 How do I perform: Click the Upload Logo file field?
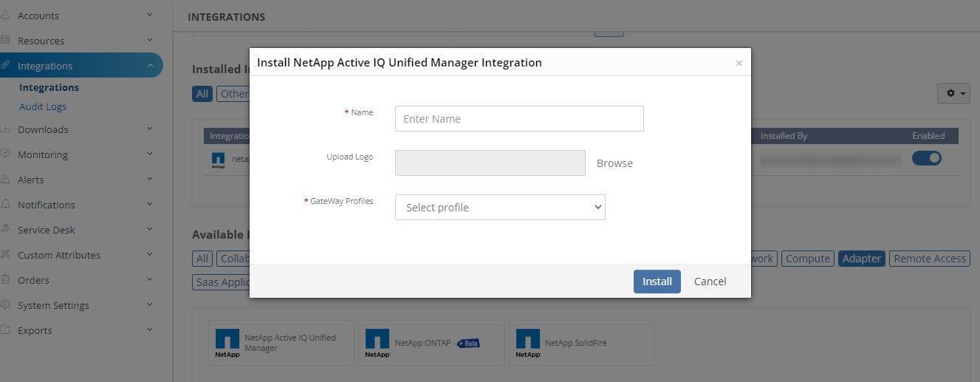click(x=490, y=163)
